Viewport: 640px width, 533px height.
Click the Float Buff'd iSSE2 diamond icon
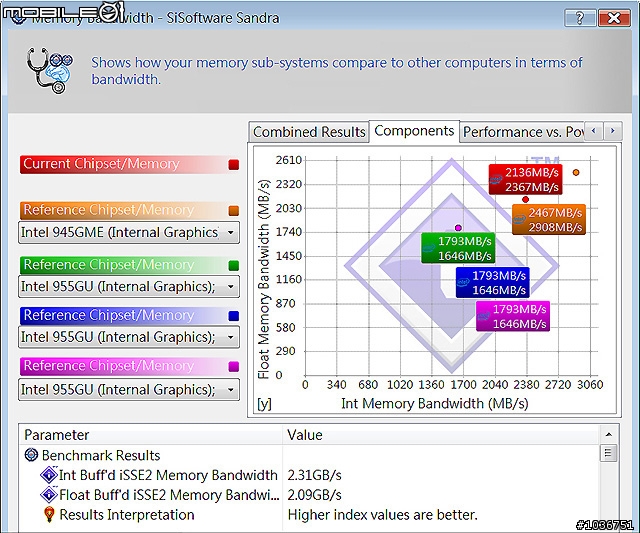49,494
